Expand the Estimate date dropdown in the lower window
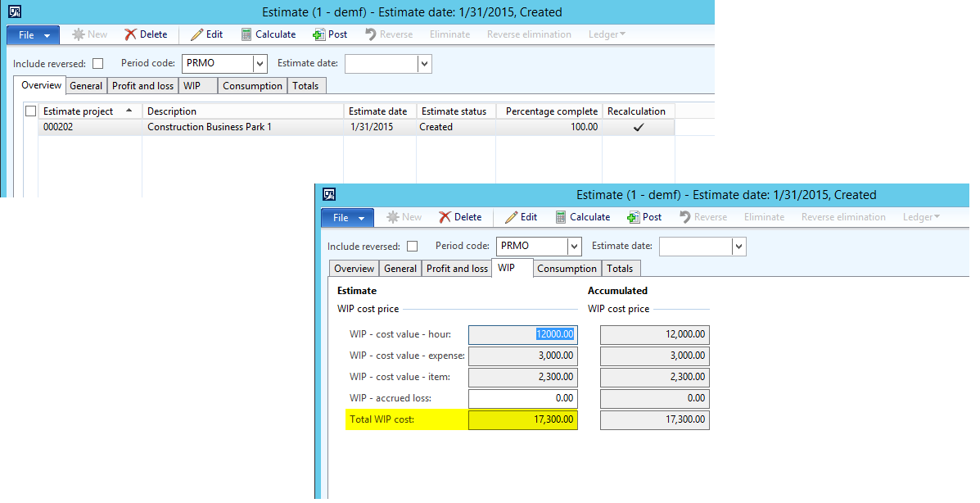 pos(738,247)
